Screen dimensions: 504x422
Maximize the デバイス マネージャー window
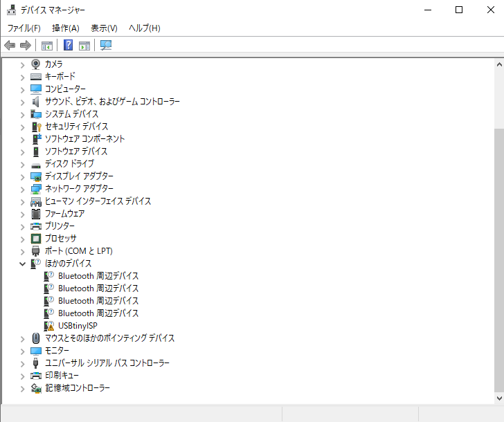point(459,10)
